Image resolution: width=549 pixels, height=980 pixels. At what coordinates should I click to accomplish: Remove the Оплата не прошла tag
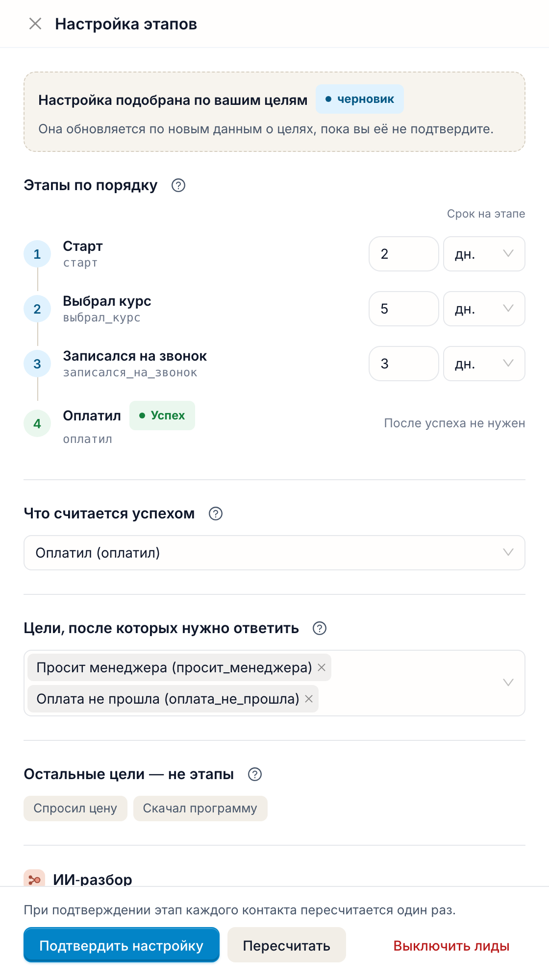click(309, 699)
